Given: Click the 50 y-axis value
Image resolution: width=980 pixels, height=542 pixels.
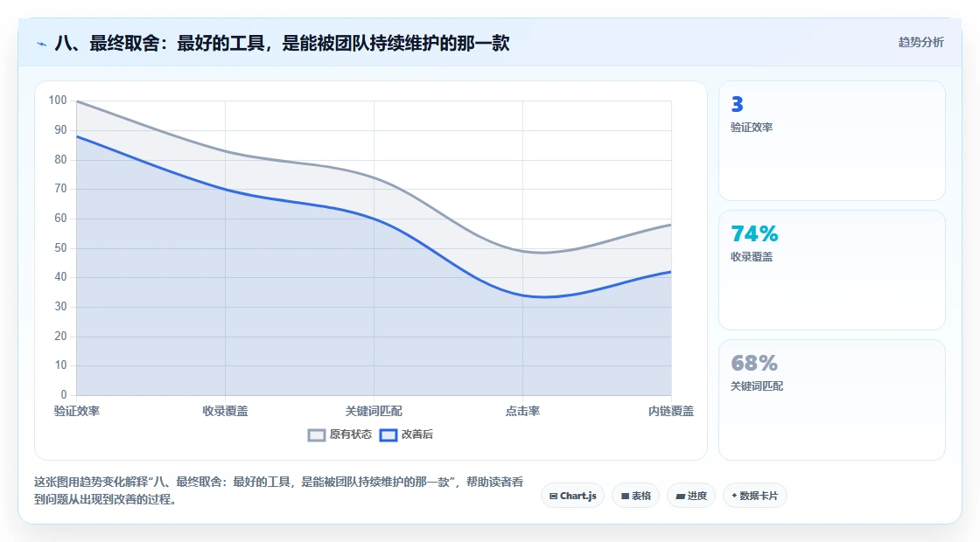Looking at the screenshot, I should [x=60, y=248].
